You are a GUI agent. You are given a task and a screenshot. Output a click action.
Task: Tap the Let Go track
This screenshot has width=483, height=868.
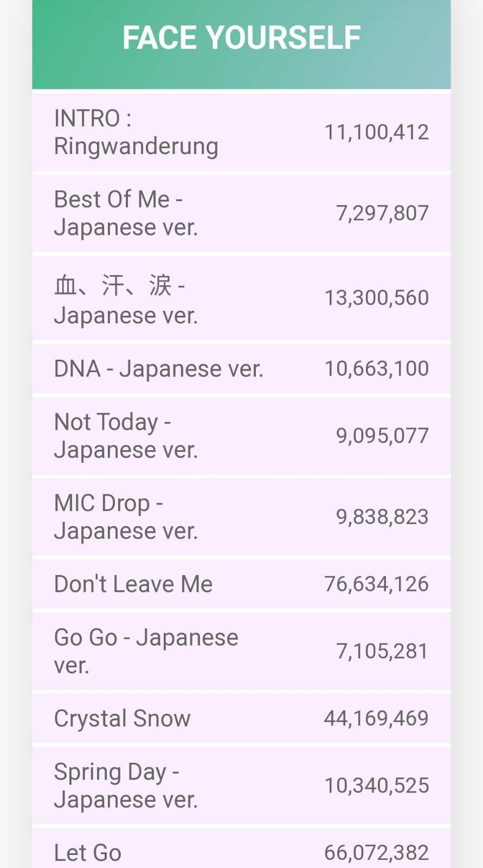tap(88, 853)
